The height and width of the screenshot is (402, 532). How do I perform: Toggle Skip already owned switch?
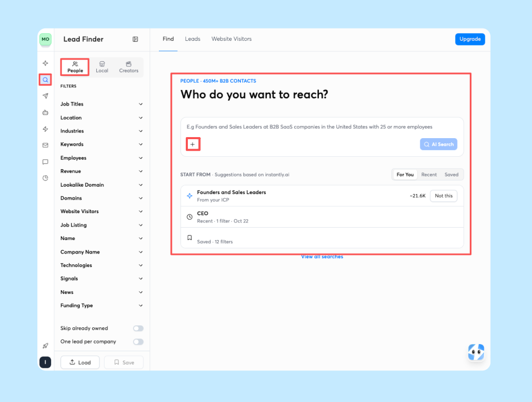coord(138,329)
